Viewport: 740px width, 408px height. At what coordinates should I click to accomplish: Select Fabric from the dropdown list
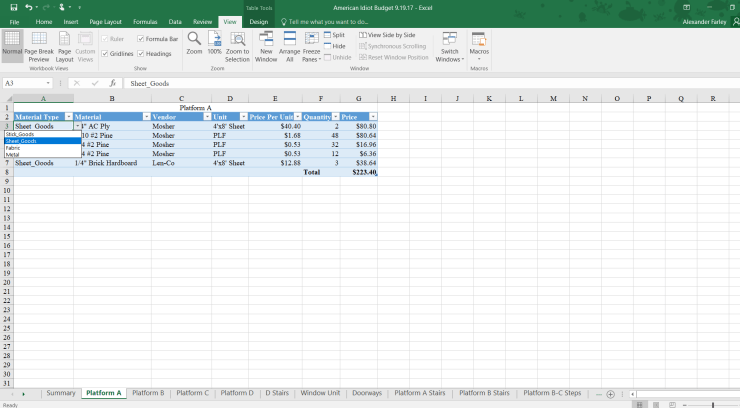tap(13, 148)
